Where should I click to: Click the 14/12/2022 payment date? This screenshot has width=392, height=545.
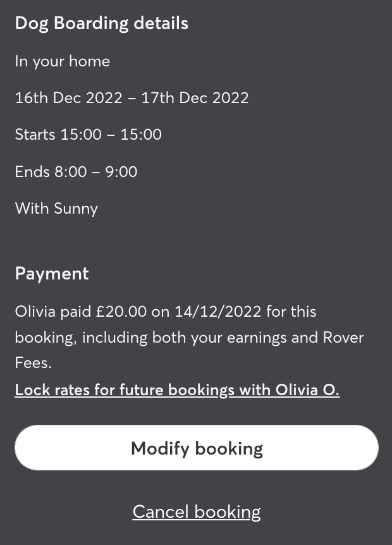pyautogui.click(x=218, y=312)
